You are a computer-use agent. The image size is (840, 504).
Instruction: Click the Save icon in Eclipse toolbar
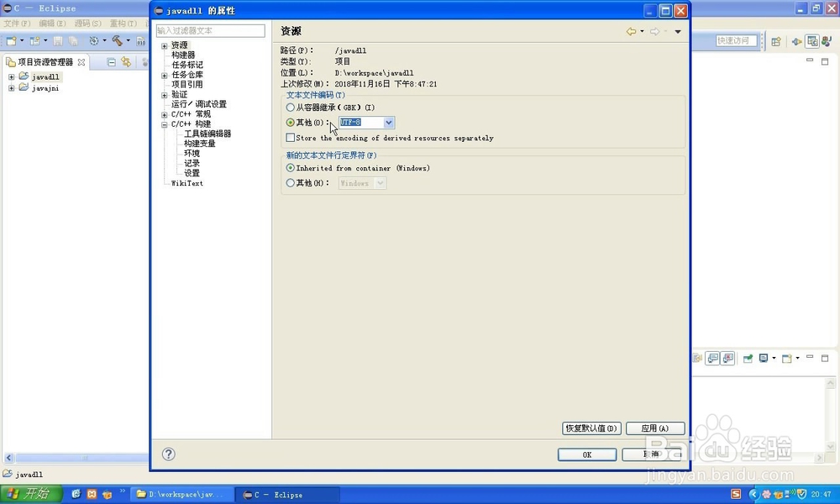(x=59, y=40)
